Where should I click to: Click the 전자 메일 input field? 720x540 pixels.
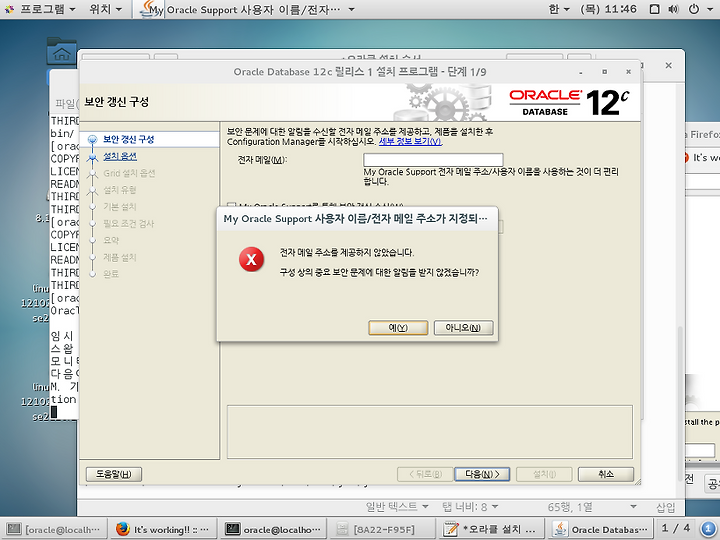tap(433, 160)
